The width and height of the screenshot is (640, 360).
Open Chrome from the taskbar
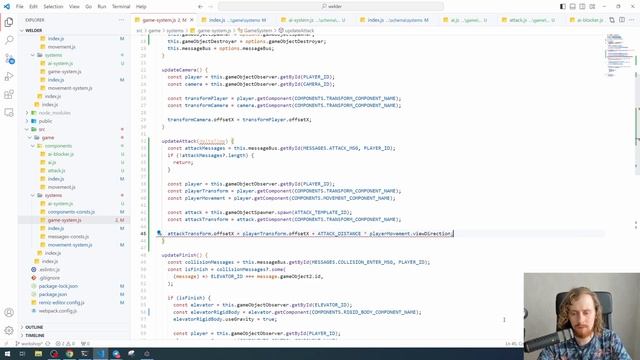click(70, 353)
